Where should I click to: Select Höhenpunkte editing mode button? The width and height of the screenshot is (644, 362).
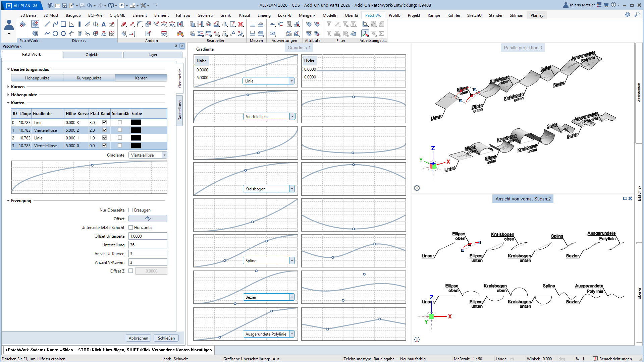click(37, 78)
